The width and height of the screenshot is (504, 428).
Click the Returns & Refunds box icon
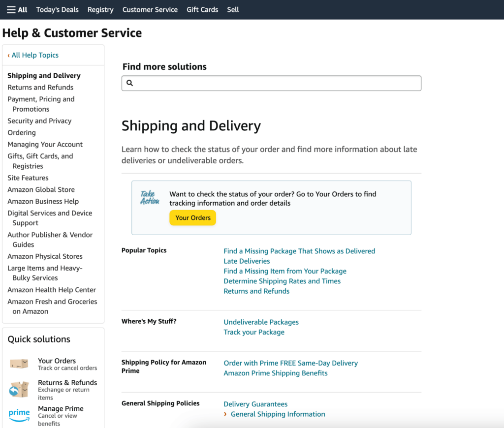(x=19, y=389)
